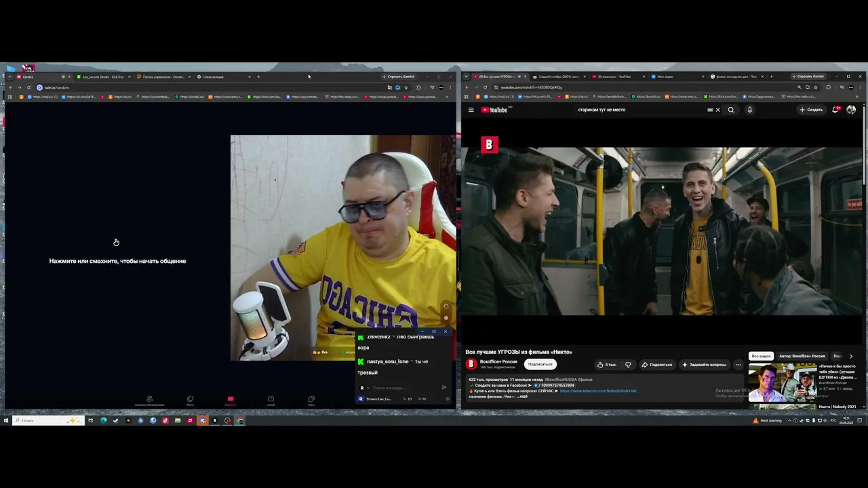
Task: Subscribe with the Подписаться button
Action: 540,365
